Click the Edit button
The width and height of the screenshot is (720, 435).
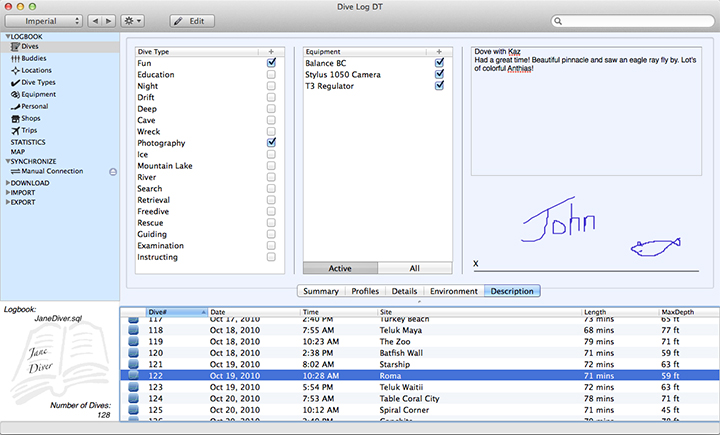(x=191, y=20)
